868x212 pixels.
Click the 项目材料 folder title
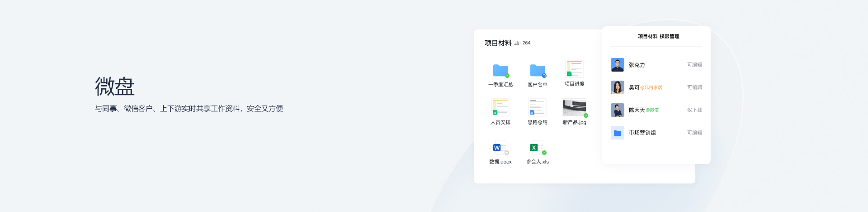(x=498, y=43)
